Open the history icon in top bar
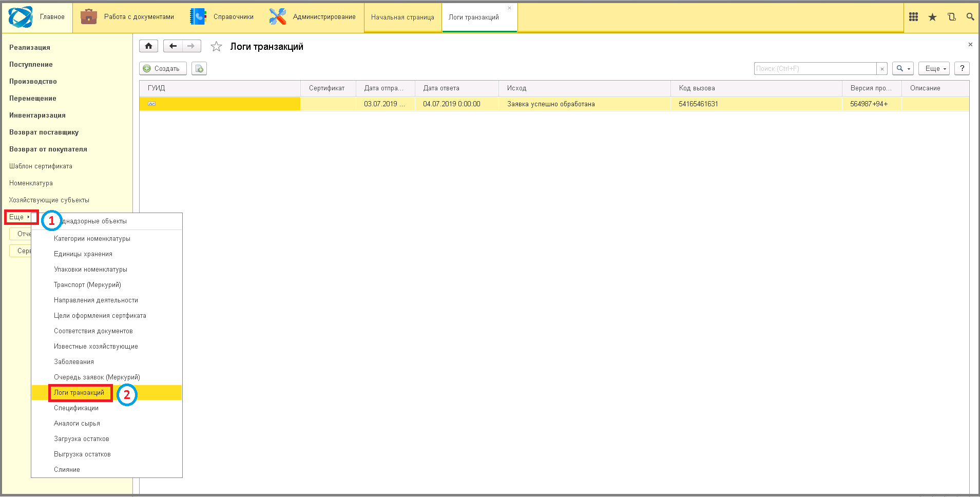 [951, 17]
